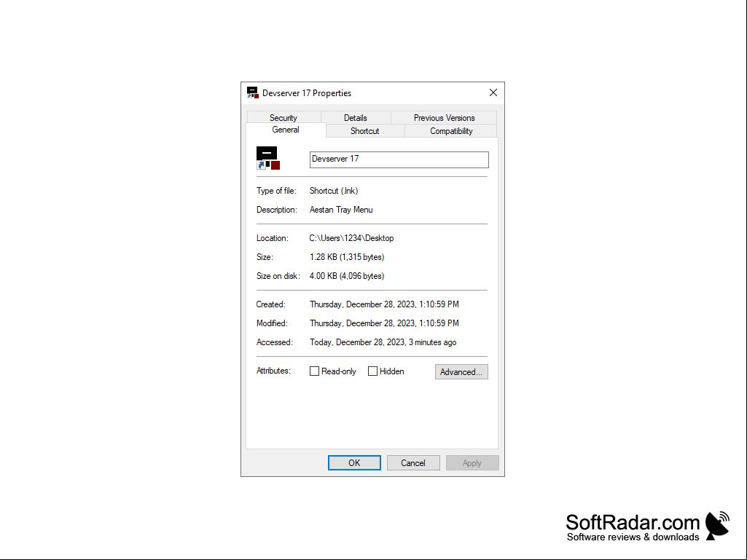The image size is (747, 560).
Task: Click the Created date value
Action: pos(385,304)
